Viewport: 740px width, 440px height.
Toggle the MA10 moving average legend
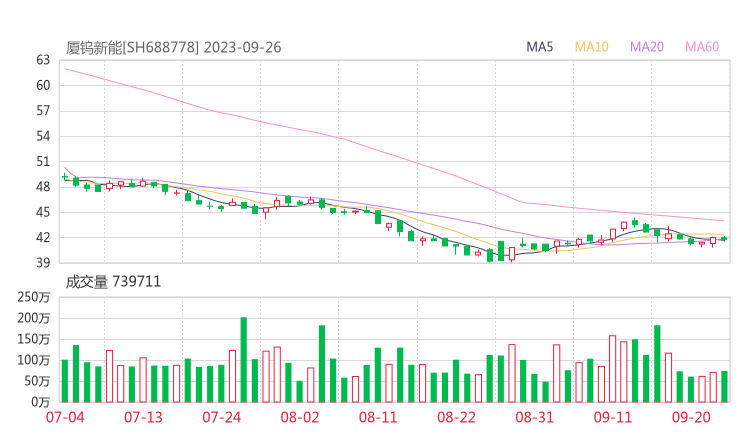[592, 47]
